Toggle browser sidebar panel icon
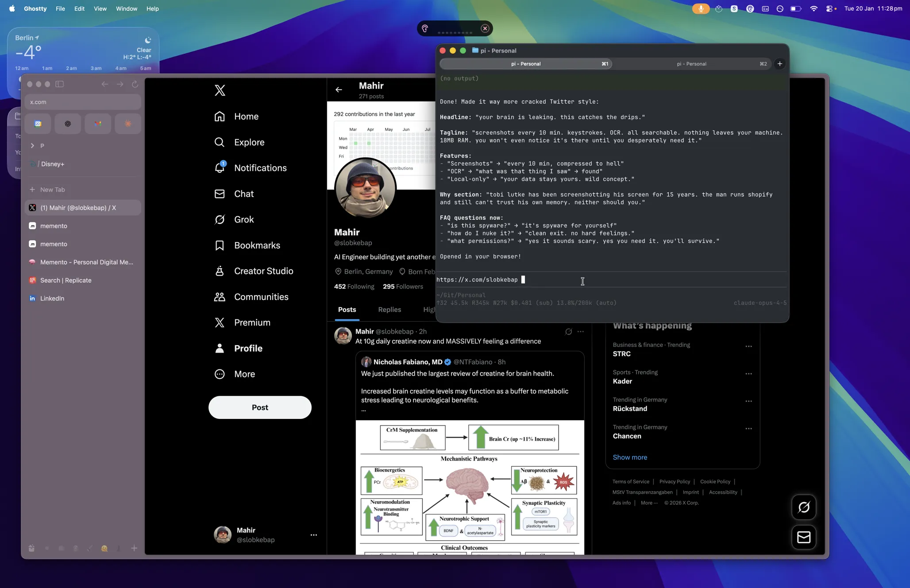The height and width of the screenshot is (588, 910). 59,84
